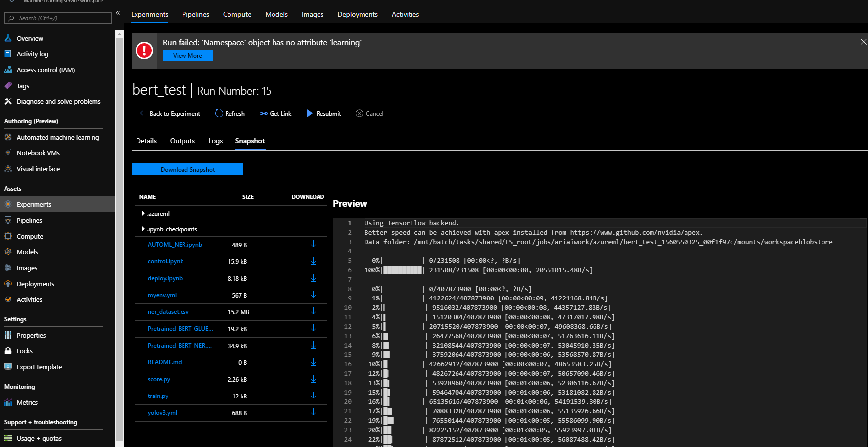Open Access control (IAM) icon
The width and height of the screenshot is (868, 447).
(x=8, y=70)
